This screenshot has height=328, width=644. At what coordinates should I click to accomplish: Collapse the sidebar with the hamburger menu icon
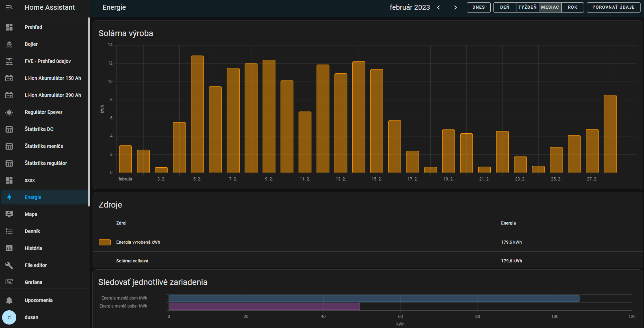pos(9,7)
